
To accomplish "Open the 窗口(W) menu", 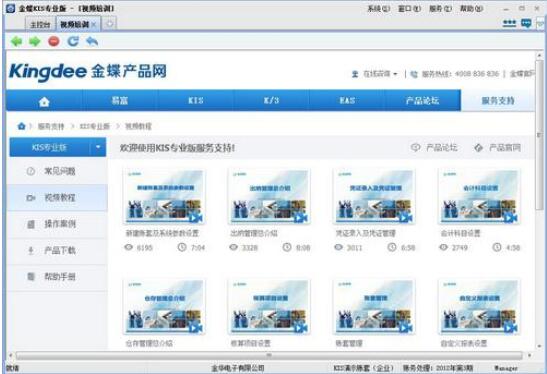I will coord(409,8).
